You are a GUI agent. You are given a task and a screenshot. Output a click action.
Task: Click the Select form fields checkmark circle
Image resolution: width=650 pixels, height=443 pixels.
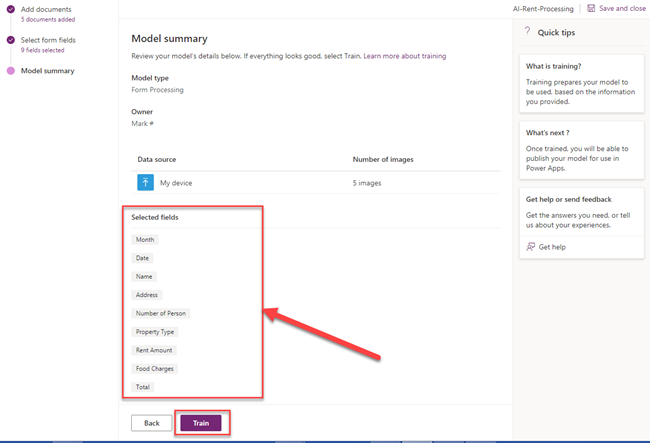(11, 40)
